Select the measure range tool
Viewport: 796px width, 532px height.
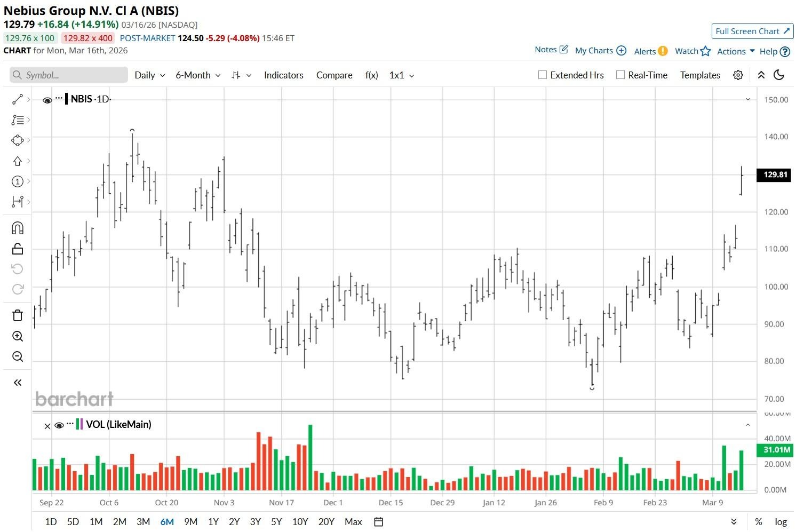coord(17,202)
